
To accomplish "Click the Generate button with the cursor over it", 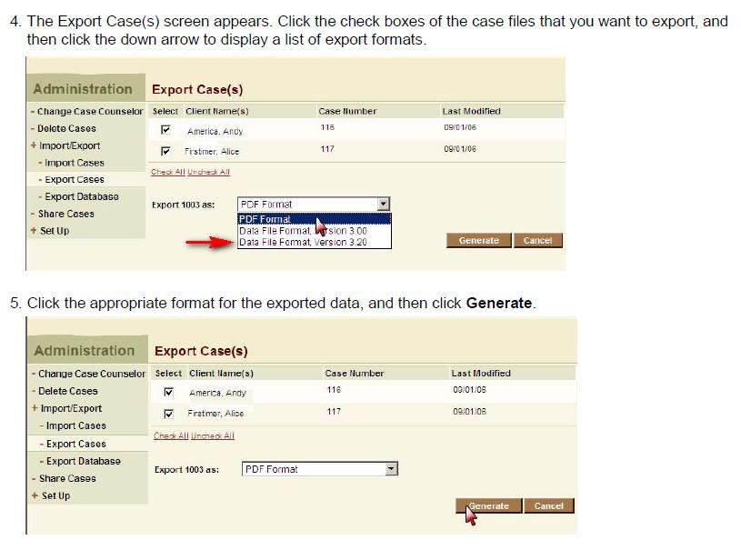I will [x=488, y=505].
